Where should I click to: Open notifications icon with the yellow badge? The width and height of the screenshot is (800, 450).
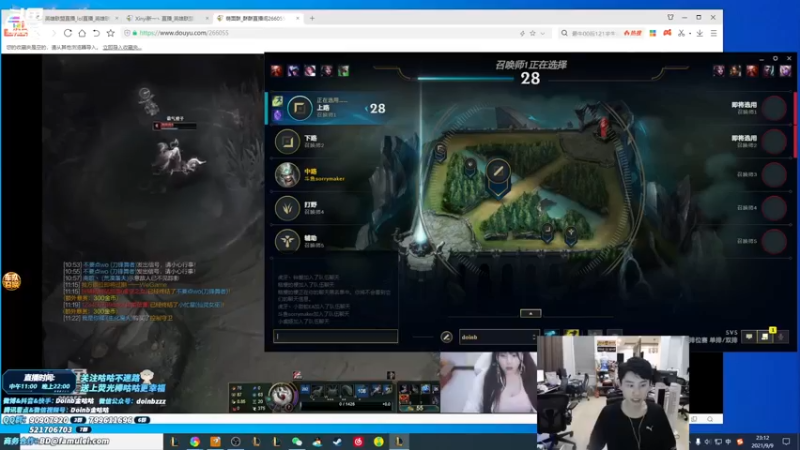765,336
